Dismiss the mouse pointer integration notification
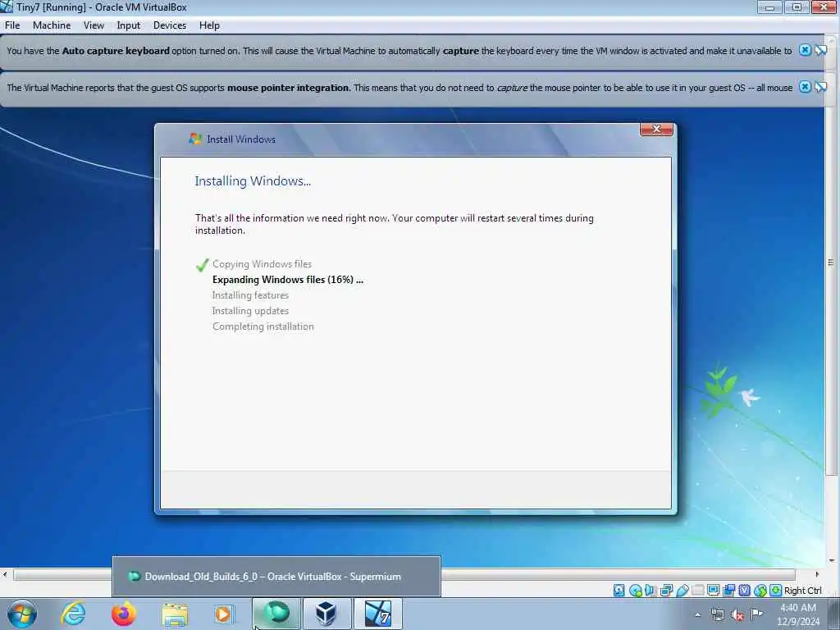Screen dimensions: 840x630 (x=805, y=87)
